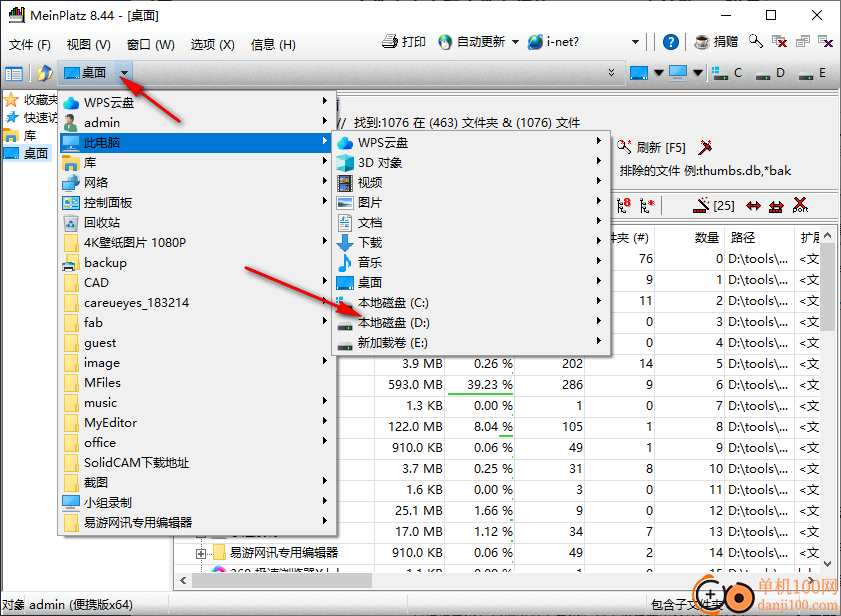Select the 4K壁纸图片 1080P folder entry

(x=197, y=243)
